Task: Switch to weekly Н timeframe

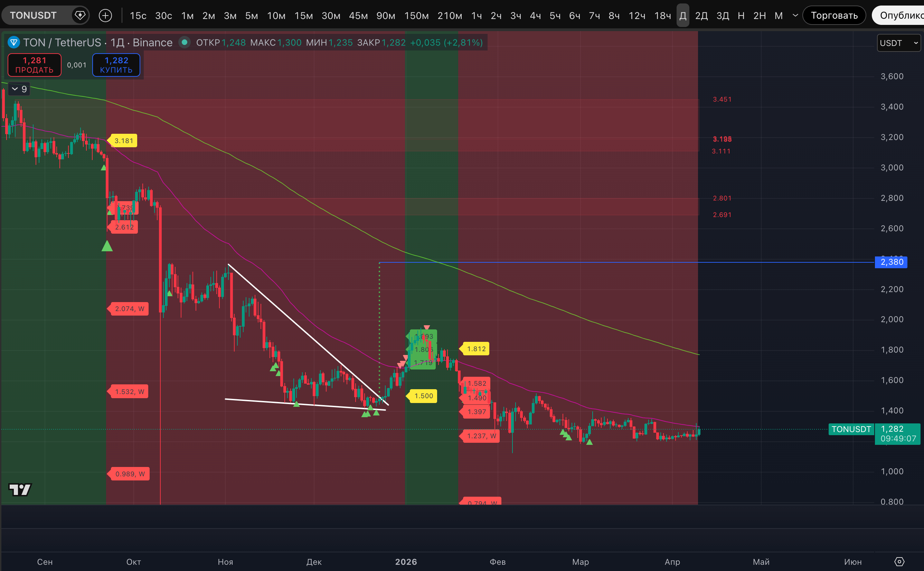Action: pos(741,16)
